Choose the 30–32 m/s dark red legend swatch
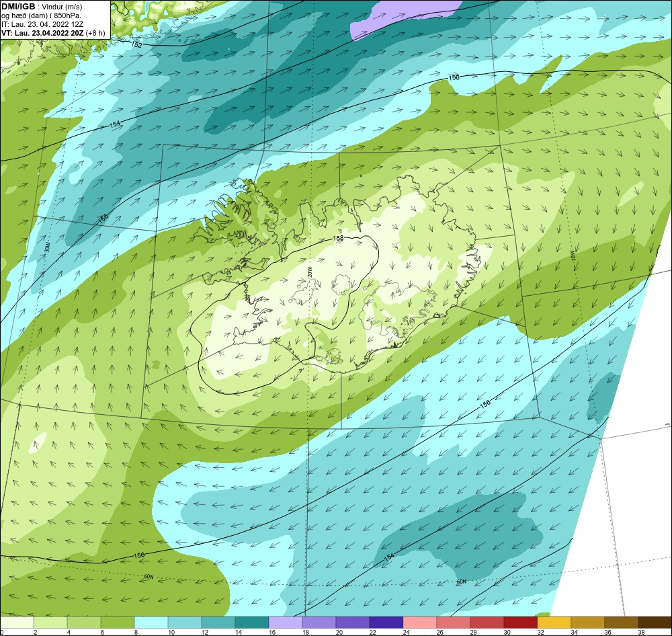This screenshot has width=672, height=636. (520, 623)
